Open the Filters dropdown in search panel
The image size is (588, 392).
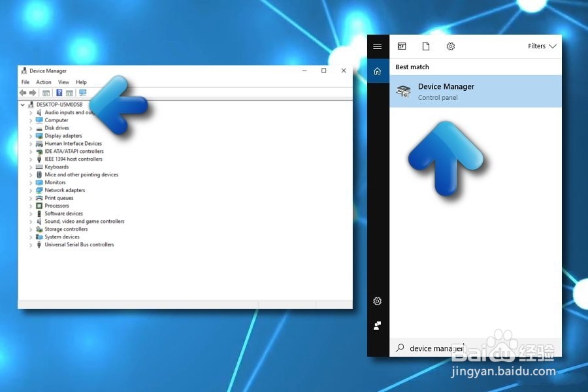tap(542, 46)
